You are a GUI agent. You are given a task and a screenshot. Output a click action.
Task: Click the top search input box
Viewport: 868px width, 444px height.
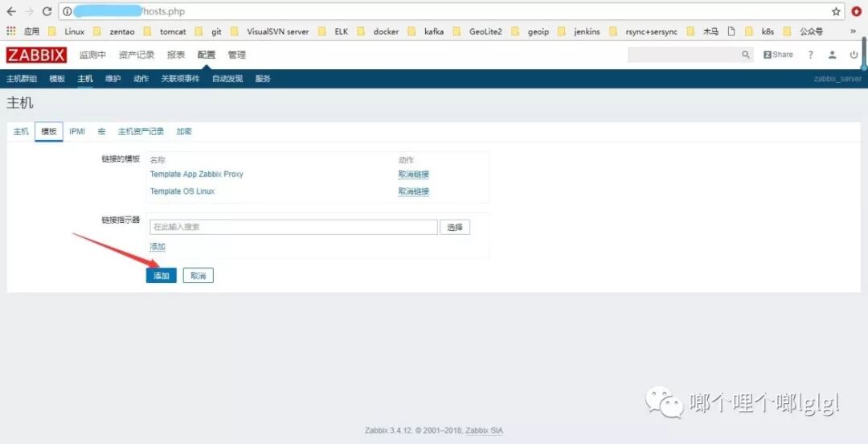pyautogui.click(x=683, y=55)
